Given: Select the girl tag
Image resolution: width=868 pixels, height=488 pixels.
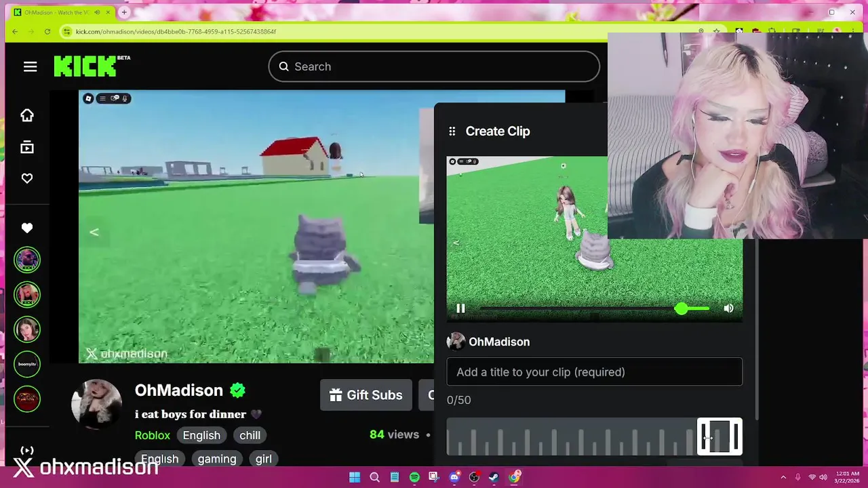Looking at the screenshot, I should point(264,459).
